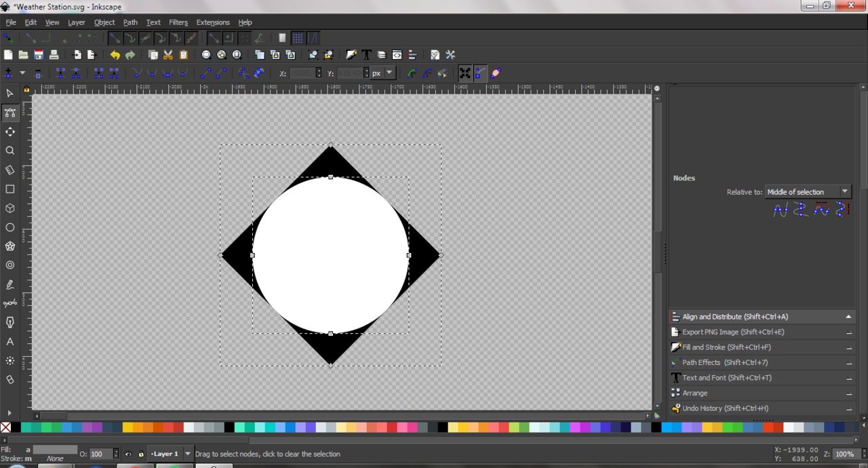Toggle show transformation handles for nodes

tap(465, 73)
